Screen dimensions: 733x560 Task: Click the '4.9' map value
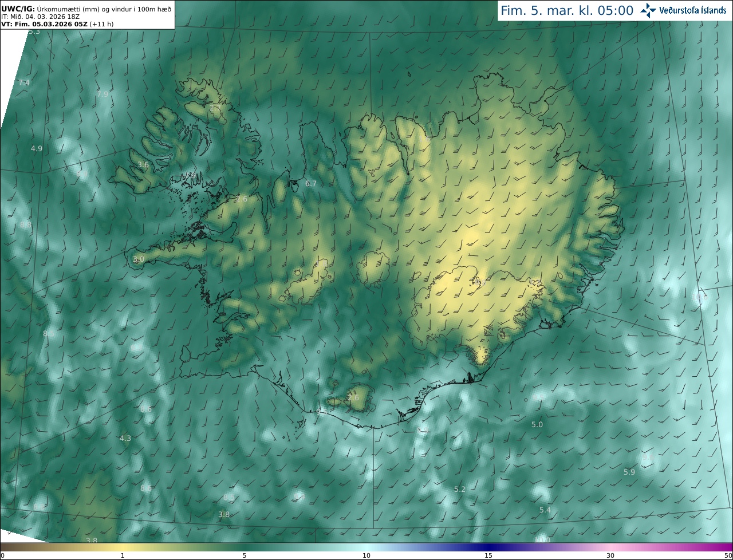37,148
